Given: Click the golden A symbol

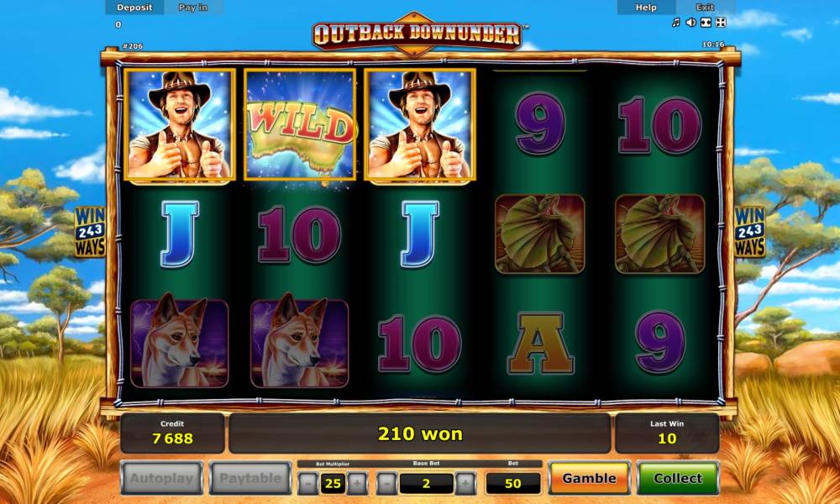Looking at the screenshot, I should [540, 343].
